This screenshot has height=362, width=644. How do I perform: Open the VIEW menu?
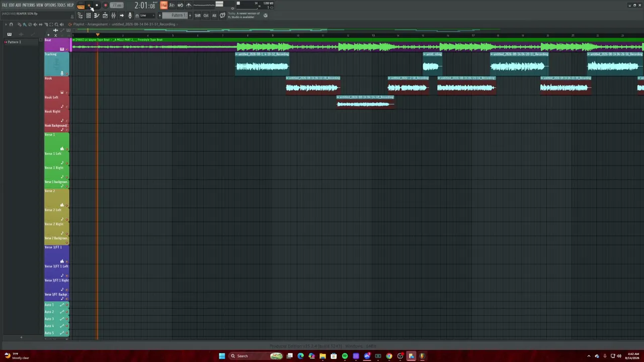point(40,5)
